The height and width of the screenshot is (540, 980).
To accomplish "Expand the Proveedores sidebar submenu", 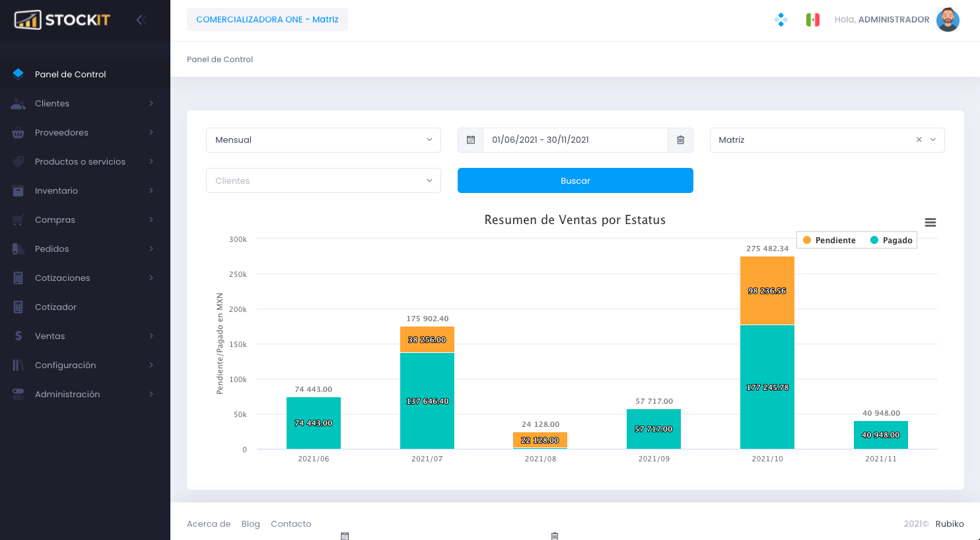I will tap(151, 132).
